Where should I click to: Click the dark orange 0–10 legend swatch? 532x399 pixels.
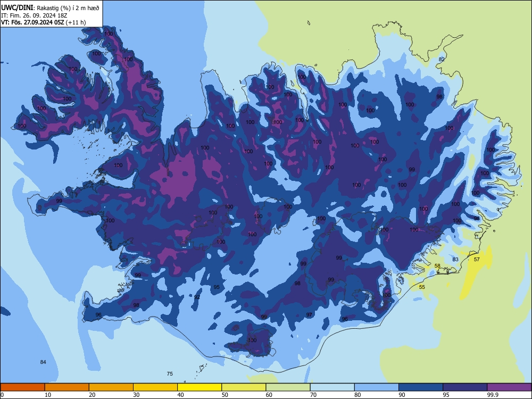(x=22, y=387)
